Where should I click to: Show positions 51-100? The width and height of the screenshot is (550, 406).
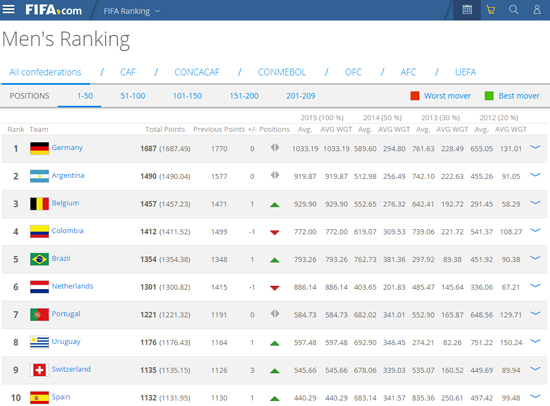[x=133, y=96]
